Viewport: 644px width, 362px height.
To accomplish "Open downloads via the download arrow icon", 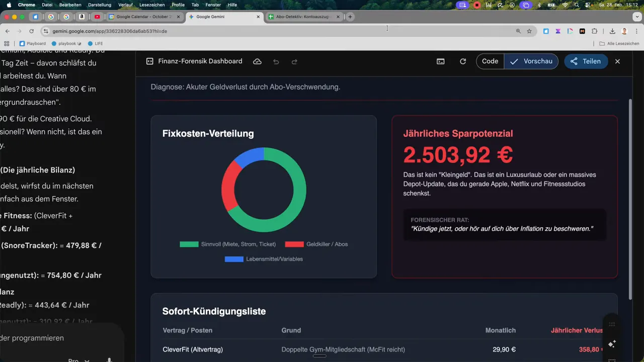I will (613, 31).
